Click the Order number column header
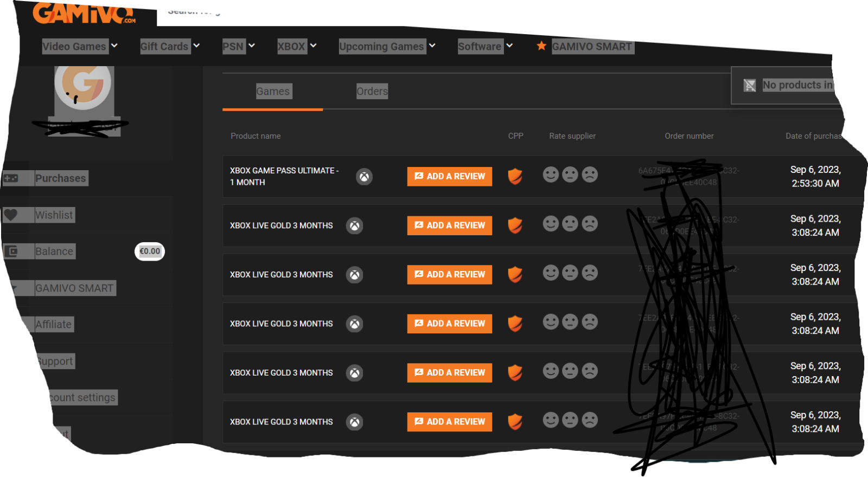868x478 pixels. click(690, 136)
